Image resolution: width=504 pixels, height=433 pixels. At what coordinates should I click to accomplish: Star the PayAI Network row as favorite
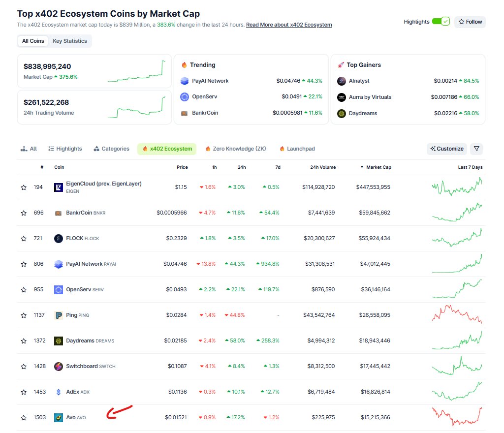click(x=24, y=264)
